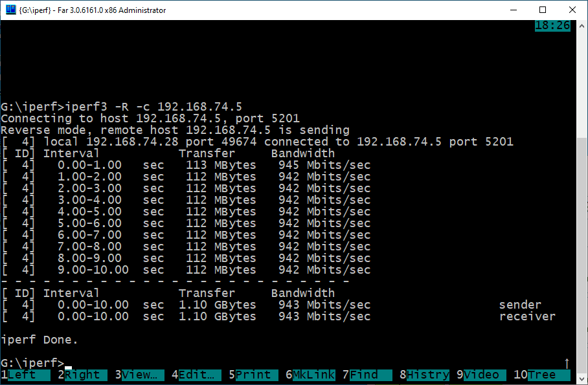Click the Far Manager title bar icon

[x=11, y=10]
